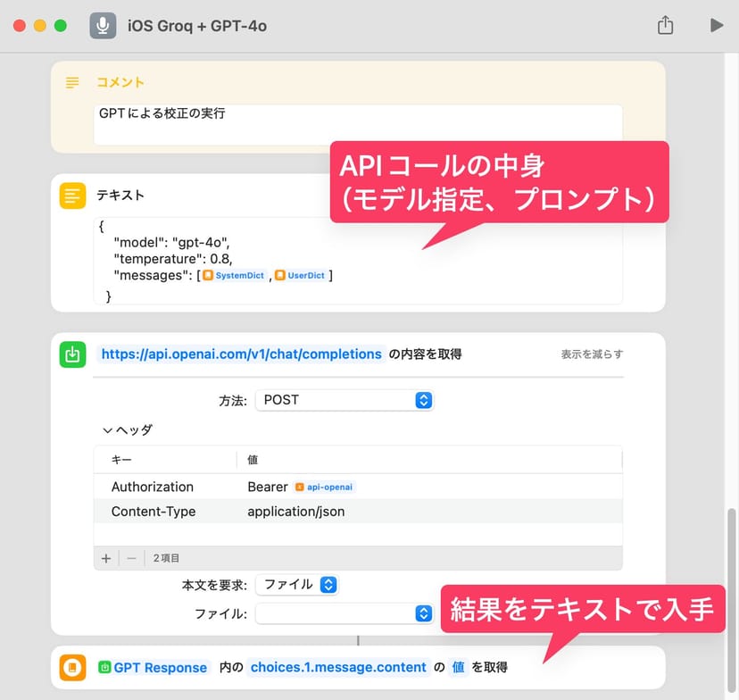Click the api-openai variable in Authorization
Image resolution: width=739 pixels, height=700 pixels.
325,487
